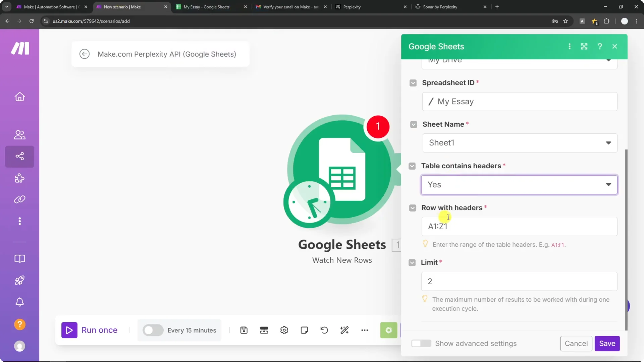Select the Templates puzzle icon in sidebar
The image size is (644, 362).
19,178
